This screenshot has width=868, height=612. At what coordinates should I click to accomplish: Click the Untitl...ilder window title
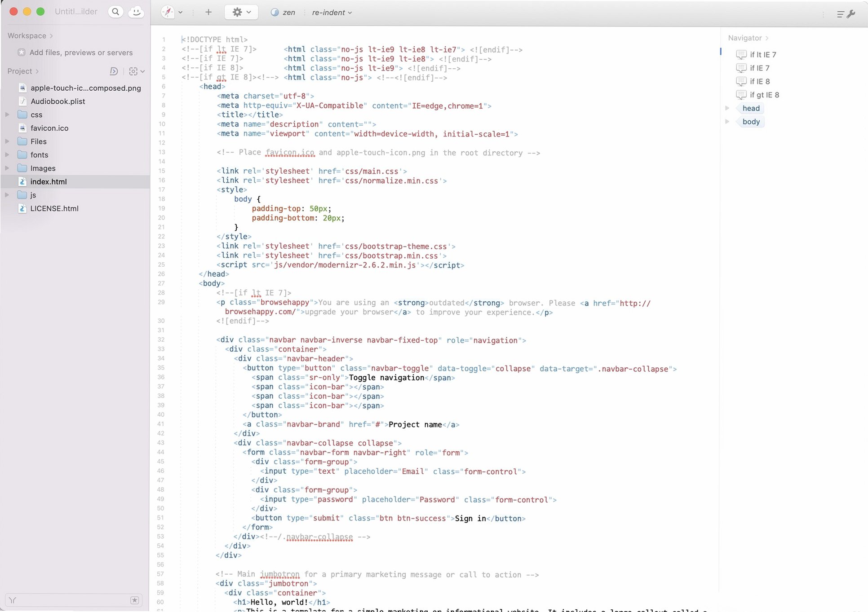(76, 12)
